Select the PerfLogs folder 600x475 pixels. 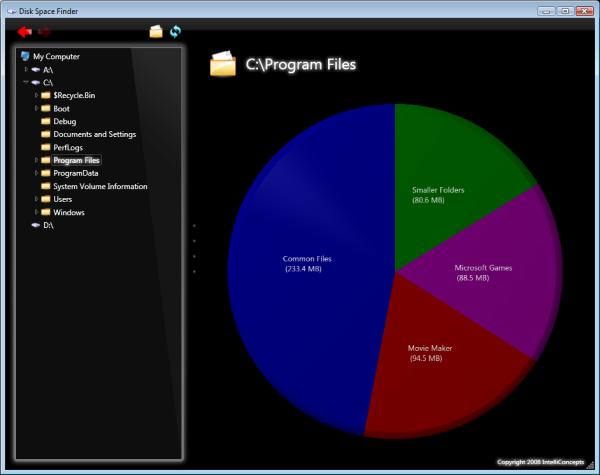(69, 148)
